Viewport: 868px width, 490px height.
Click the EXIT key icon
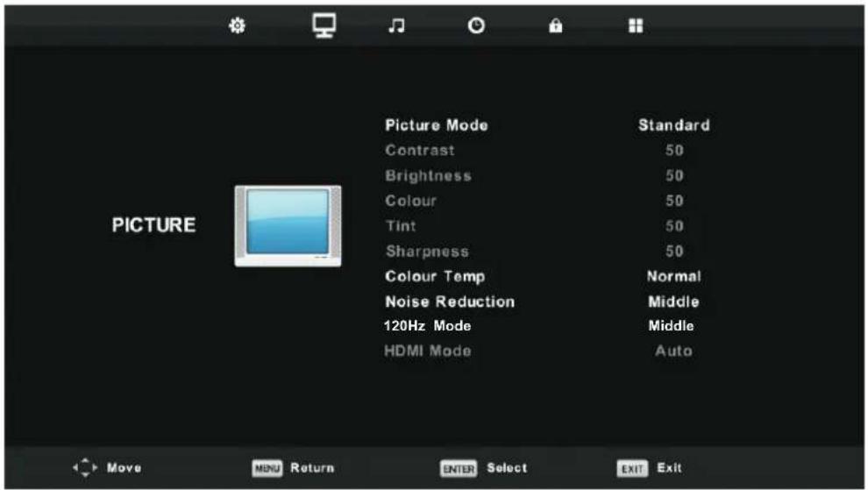(632, 468)
